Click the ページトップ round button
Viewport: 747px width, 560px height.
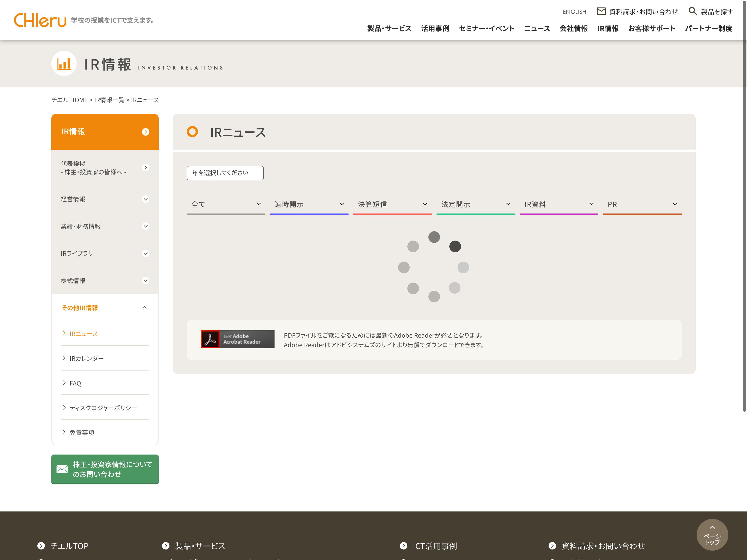pos(712,535)
